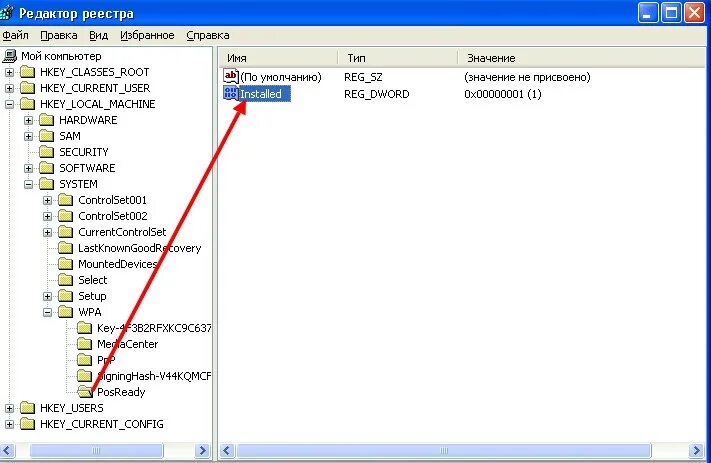Viewport: 711px width, 463px height.
Task: Expand ControlSet002 key
Action: coord(48,216)
